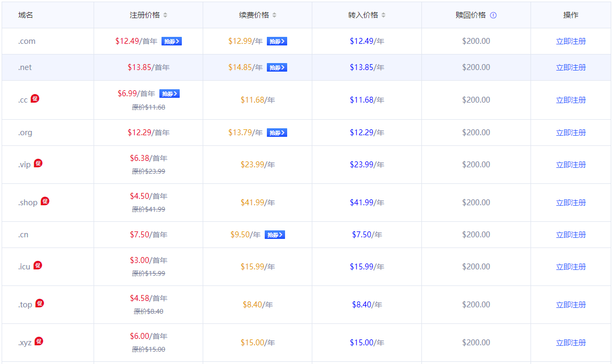
Task: Click the 操作 column header
Action: point(571,15)
